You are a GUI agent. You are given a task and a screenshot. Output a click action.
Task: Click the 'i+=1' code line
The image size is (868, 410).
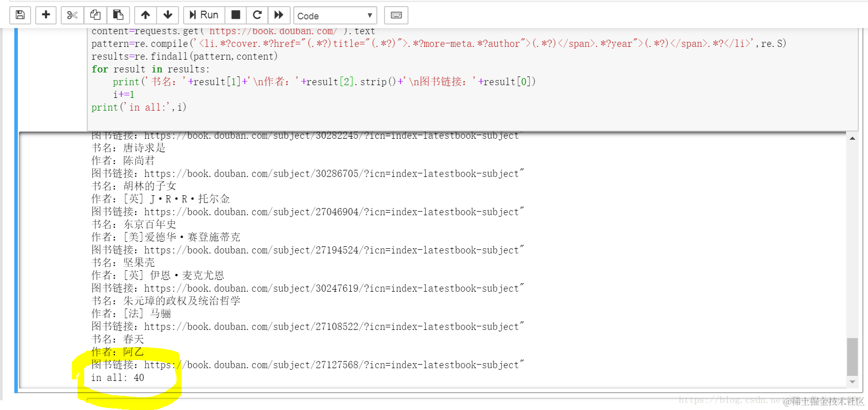(124, 95)
